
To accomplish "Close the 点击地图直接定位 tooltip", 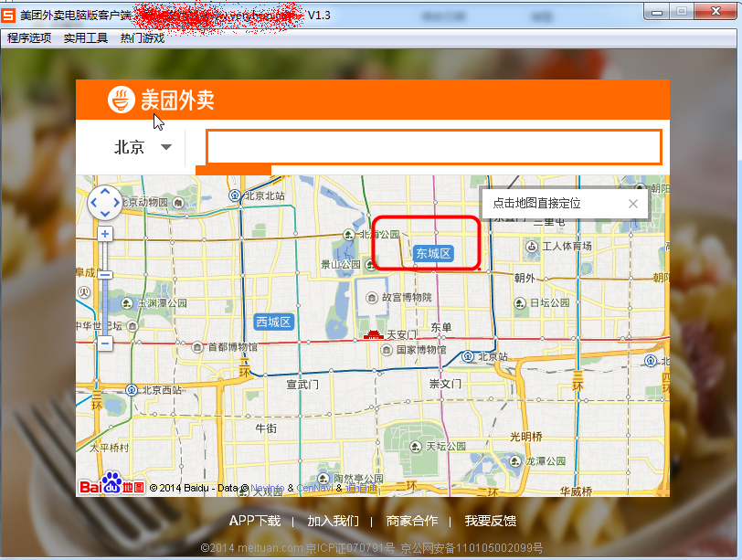I will coord(632,204).
